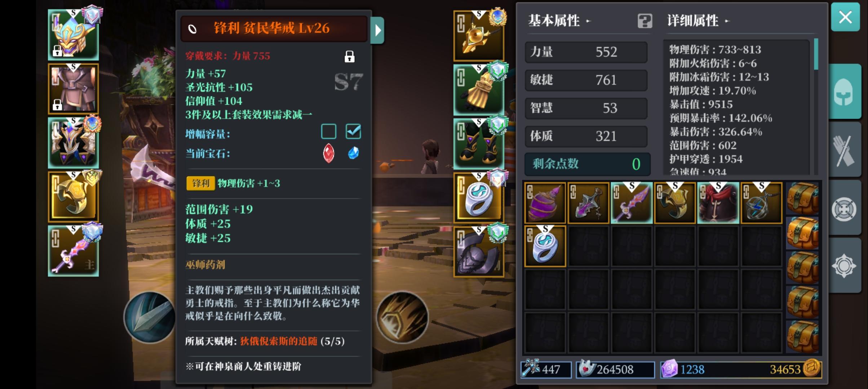The image size is (868, 389).
Task: Select the equipped golden gauntlet slot
Action: 479,90
